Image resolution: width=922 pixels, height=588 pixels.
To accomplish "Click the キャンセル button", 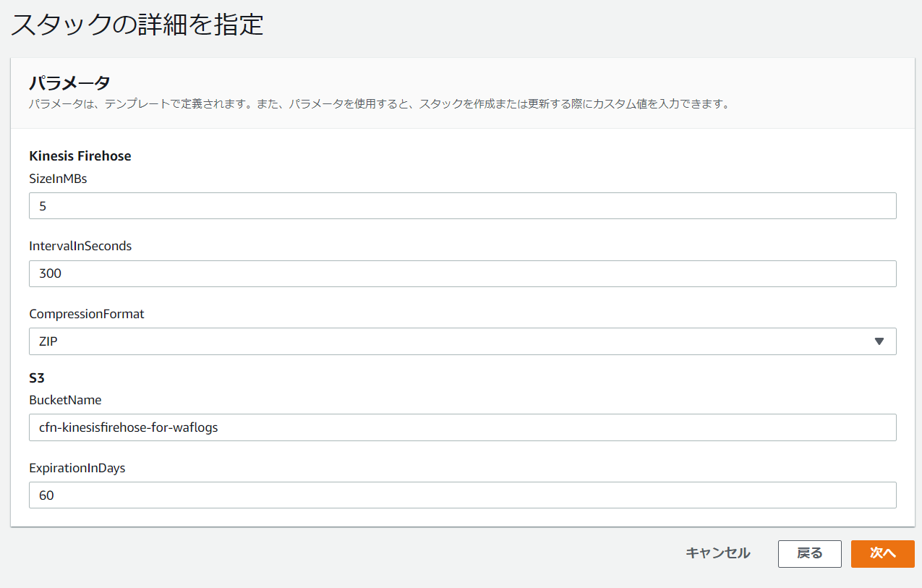I will [x=717, y=553].
